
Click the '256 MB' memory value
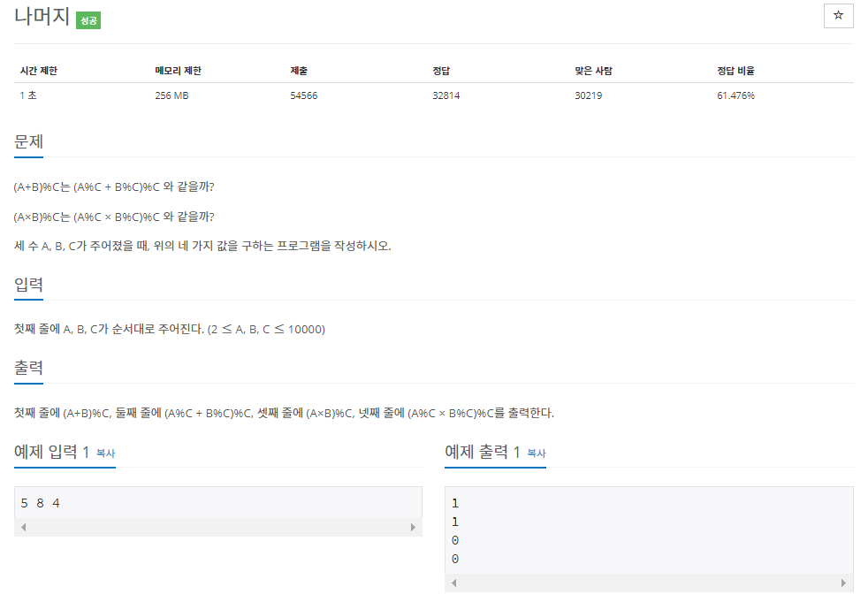click(171, 95)
